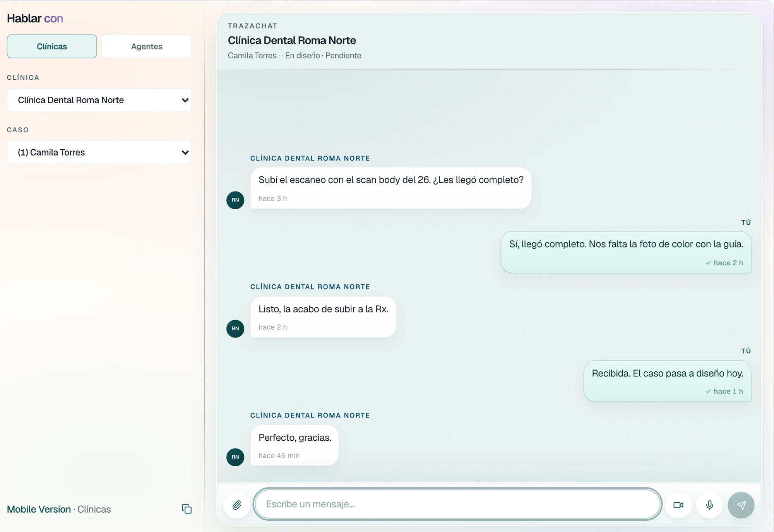Click message 'Sí, llegó completo. Nos falta la foto'
This screenshot has height=532, width=774.
[626, 252]
